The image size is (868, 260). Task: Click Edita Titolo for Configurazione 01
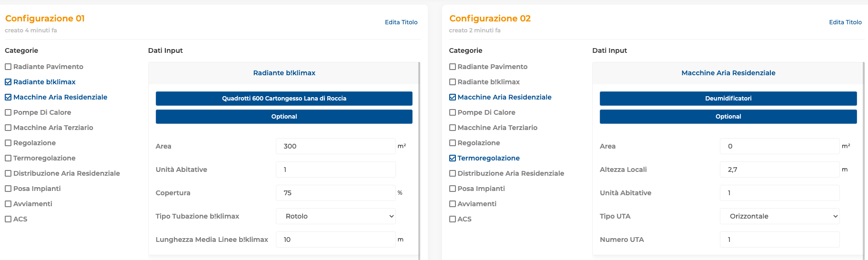[x=401, y=22]
